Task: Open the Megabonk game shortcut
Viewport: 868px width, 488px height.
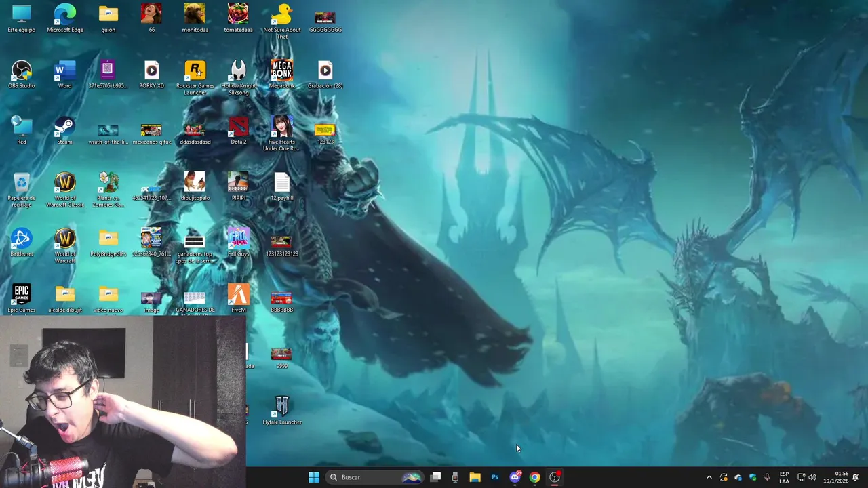Action: tap(281, 75)
